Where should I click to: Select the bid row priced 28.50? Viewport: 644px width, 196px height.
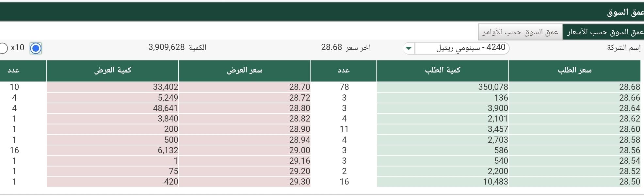pyautogui.click(x=574, y=182)
